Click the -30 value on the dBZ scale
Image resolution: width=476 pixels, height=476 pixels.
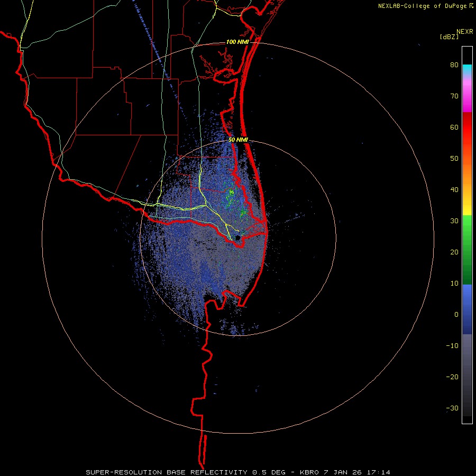point(452,408)
